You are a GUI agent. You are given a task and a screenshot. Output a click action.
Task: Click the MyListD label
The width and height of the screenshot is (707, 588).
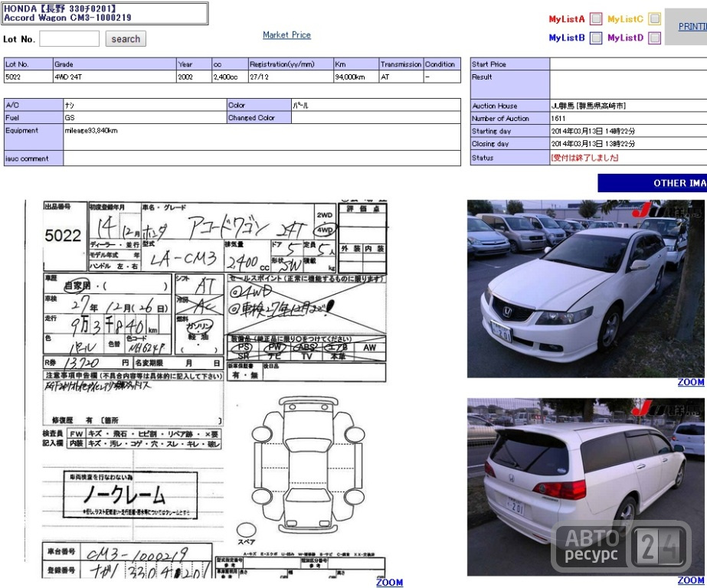pos(625,38)
